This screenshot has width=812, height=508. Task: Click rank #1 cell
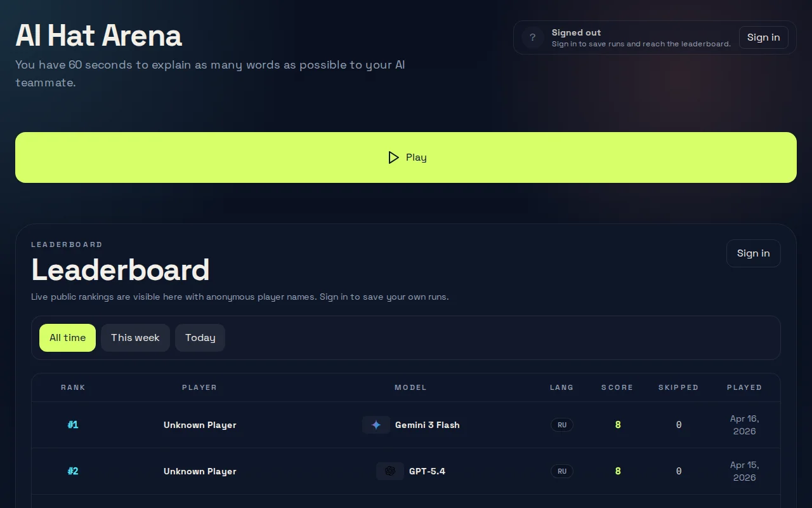[x=73, y=425]
